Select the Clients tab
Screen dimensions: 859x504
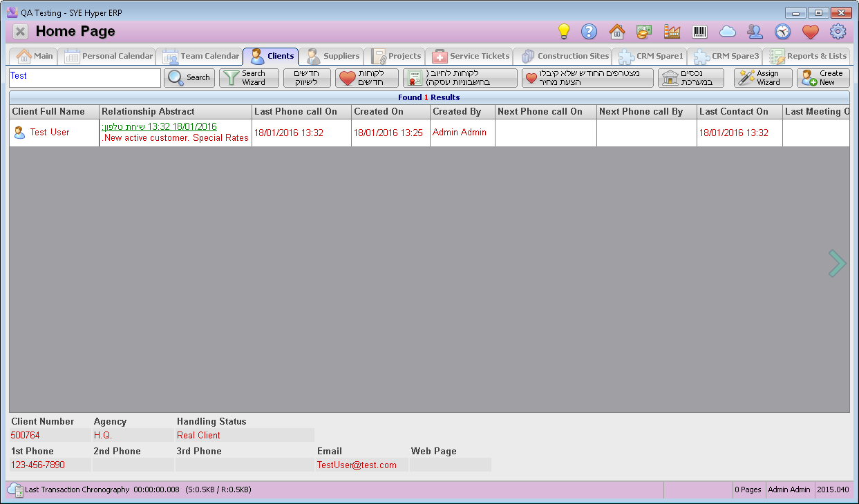(x=272, y=56)
